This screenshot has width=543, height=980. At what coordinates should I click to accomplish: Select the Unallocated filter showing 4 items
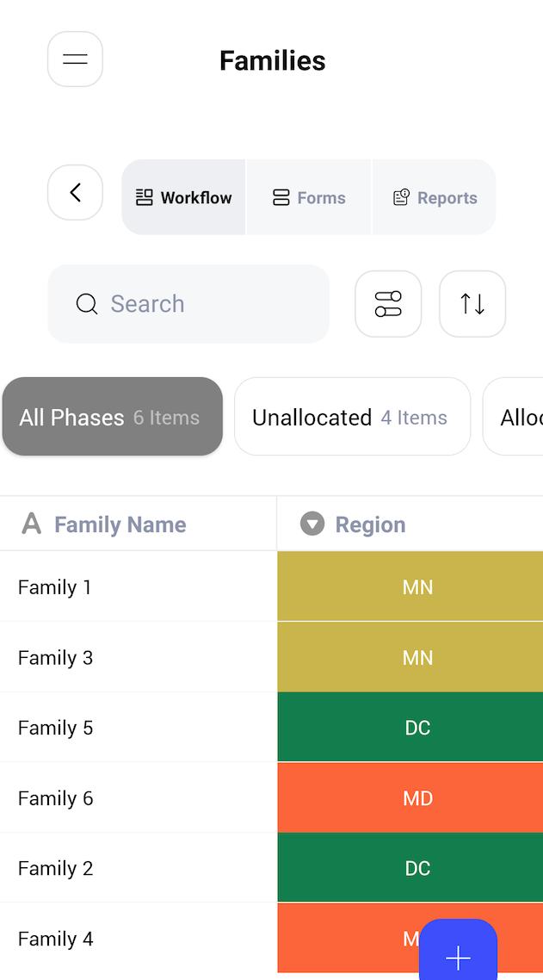[x=352, y=416]
